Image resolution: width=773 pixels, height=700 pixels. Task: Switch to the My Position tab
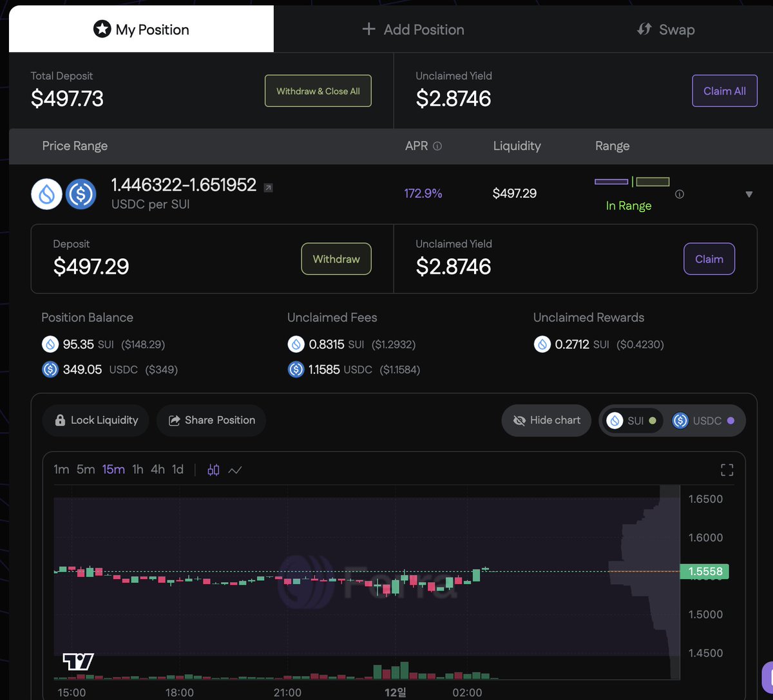coord(141,29)
